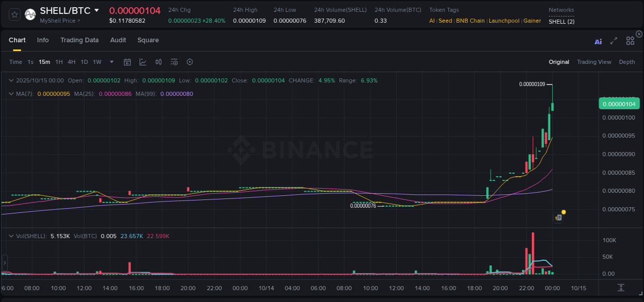Open the MyShell Price link
The height and width of the screenshot is (302, 644).
(60, 21)
